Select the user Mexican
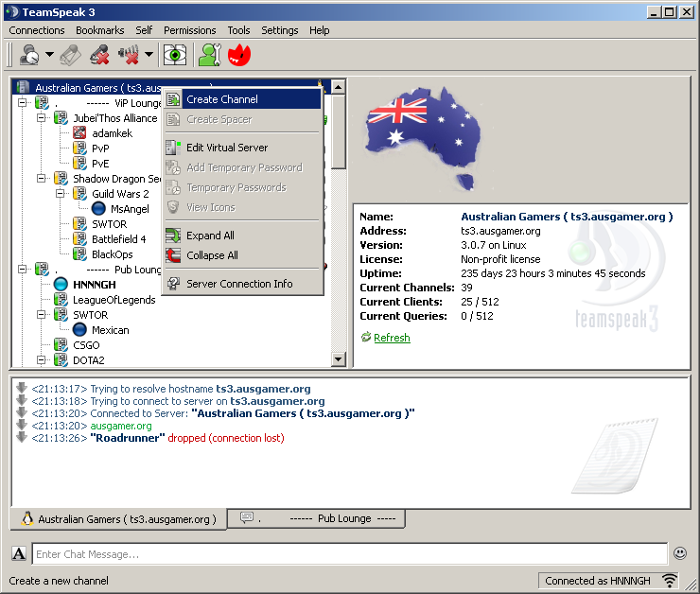Image resolution: width=700 pixels, height=594 pixels. click(111, 330)
